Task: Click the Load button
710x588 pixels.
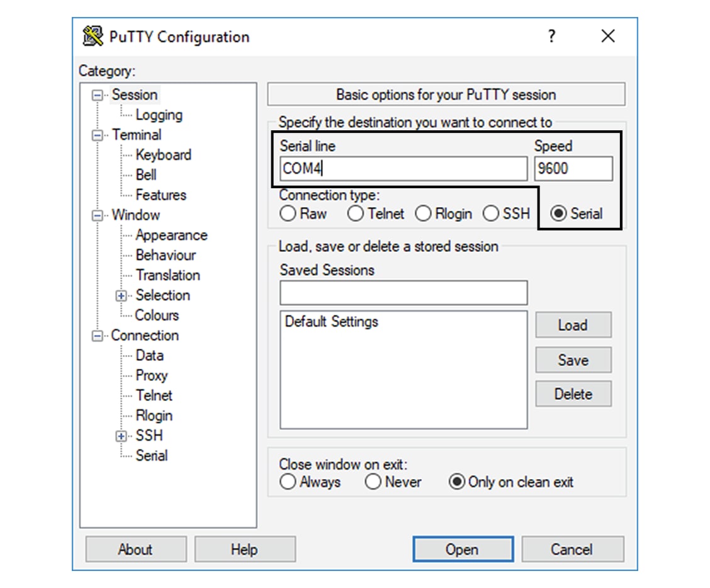Action: point(573,325)
